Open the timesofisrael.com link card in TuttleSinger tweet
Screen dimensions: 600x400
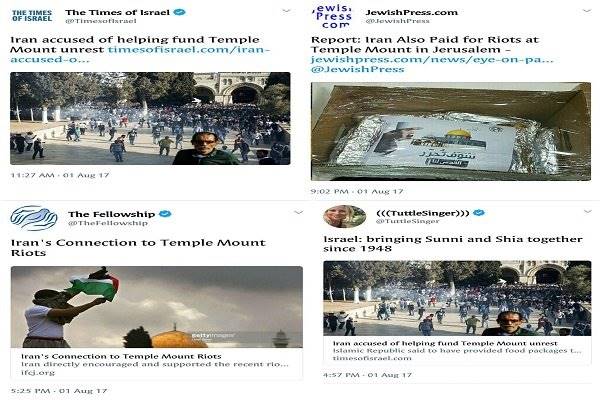457,350
